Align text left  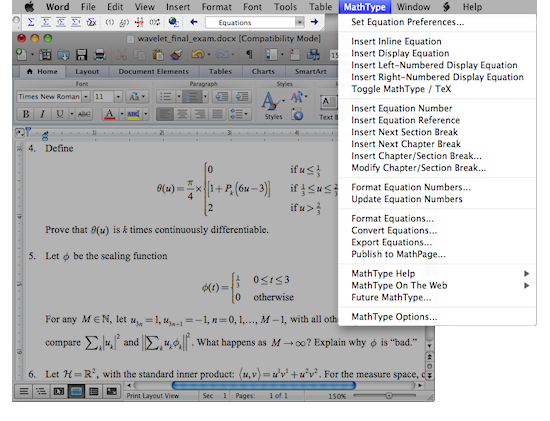[165, 114]
